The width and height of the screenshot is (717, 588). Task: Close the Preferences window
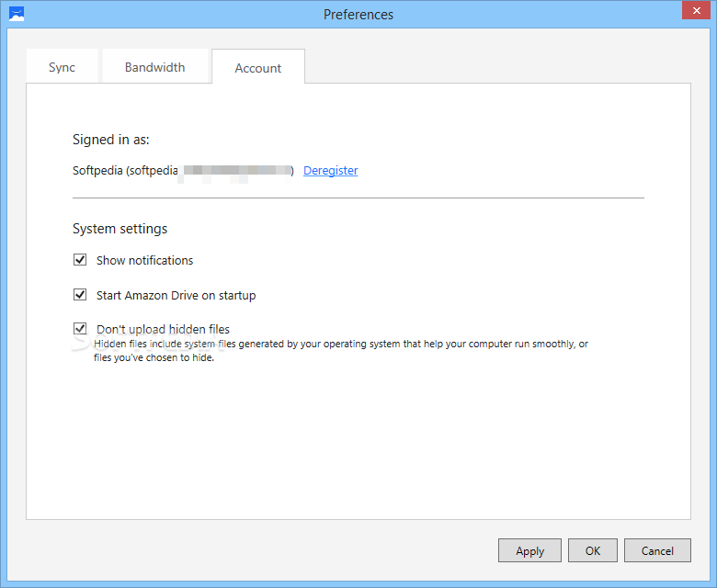pos(696,10)
